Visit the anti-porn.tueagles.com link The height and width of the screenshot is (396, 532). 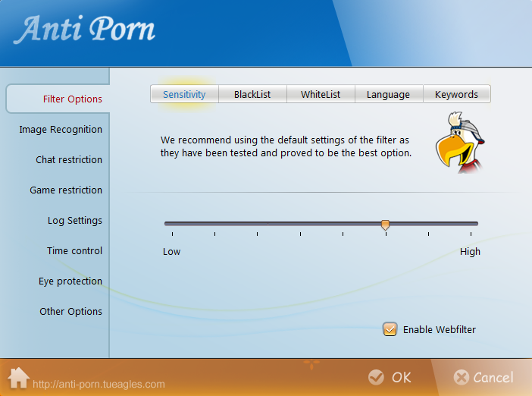click(x=99, y=384)
